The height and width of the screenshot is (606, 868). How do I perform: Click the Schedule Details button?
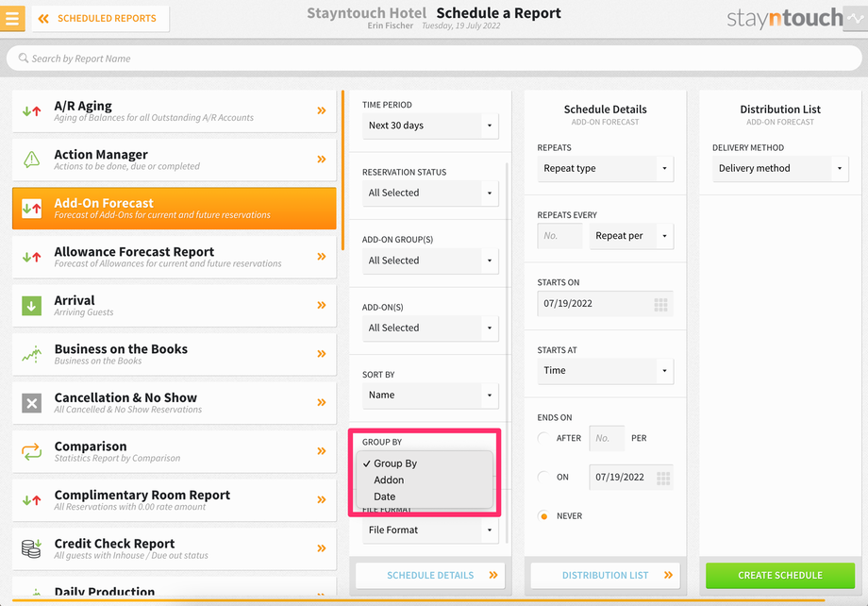pos(430,576)
